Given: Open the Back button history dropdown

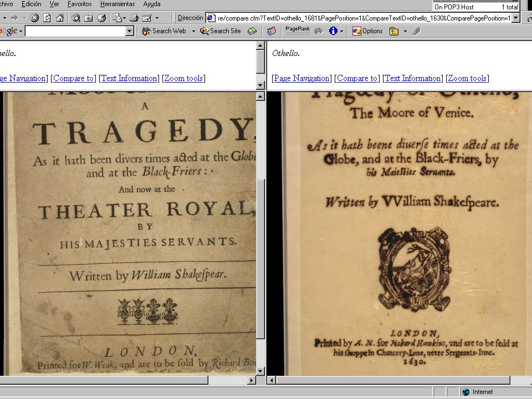Looking at the screenshot, I should coord(4,18).
